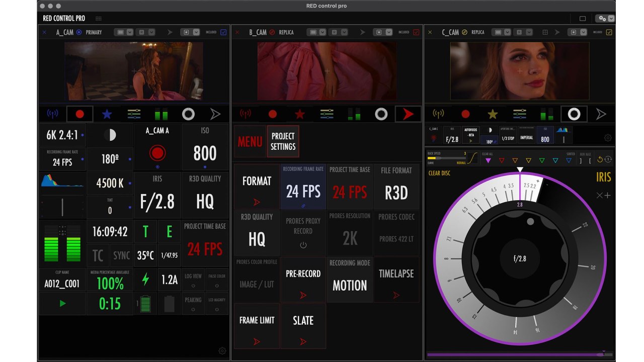
Task: Select PROJECT SETTINGS tab
Action: (283, 142)
